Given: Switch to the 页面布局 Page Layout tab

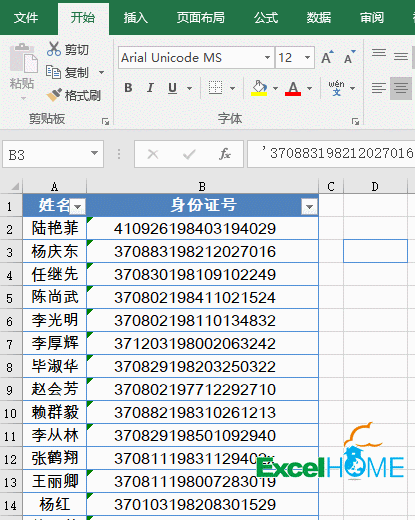Looking at the screenshot, I should [201, 18].
